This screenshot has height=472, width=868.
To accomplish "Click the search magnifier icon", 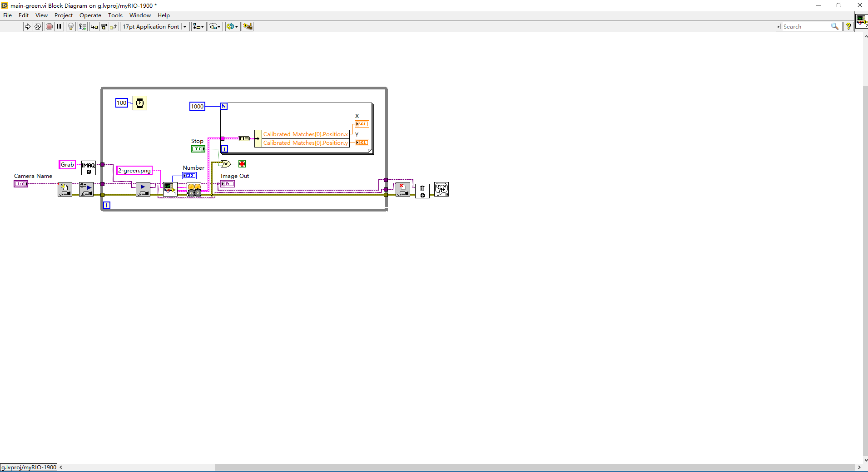I will pyautogui.click(x=835, y=26).
